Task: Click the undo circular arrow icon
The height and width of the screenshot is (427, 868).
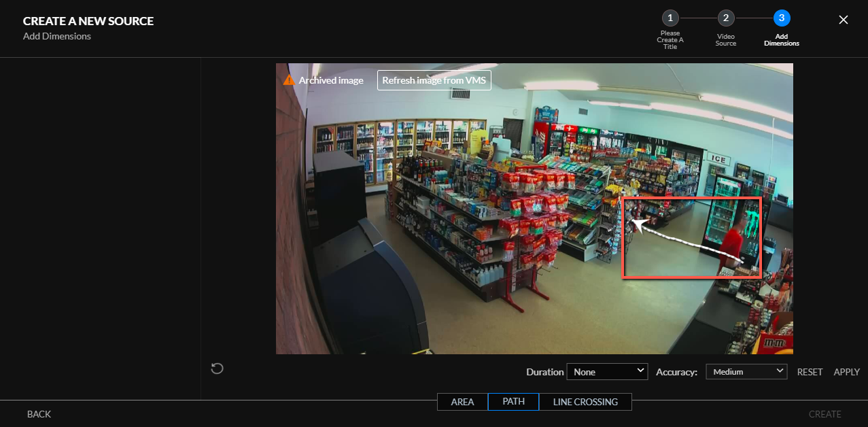Action: [x=218, y=369]
